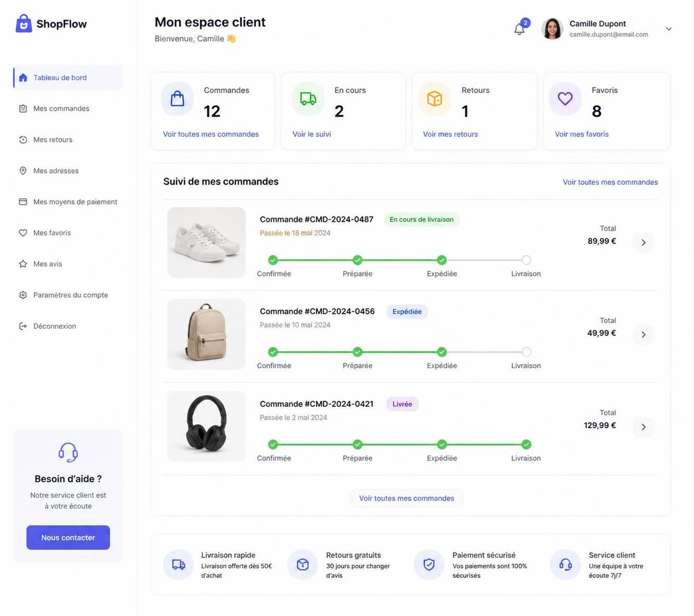Click Camille Dupont's profile avatar
The image size is (694, 616).
point(552,29)
